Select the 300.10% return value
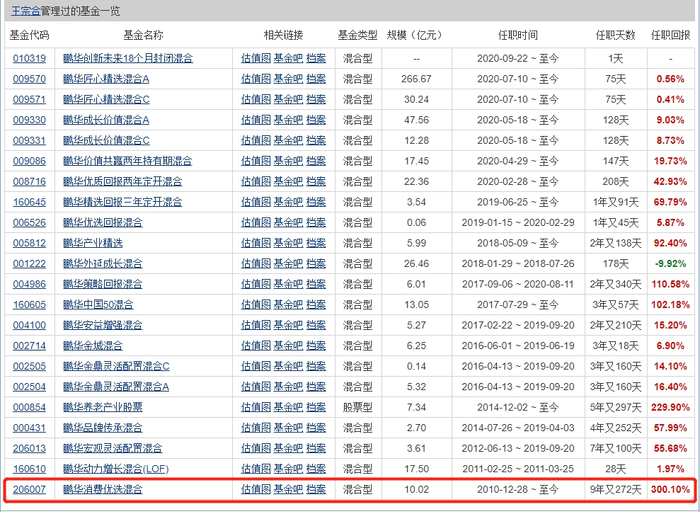Image resolution: width=700 pixels, height=512 pixels. pos(670,490)
